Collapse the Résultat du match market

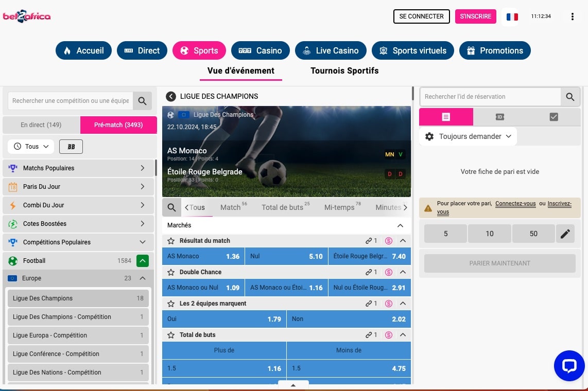coord(402,240)
